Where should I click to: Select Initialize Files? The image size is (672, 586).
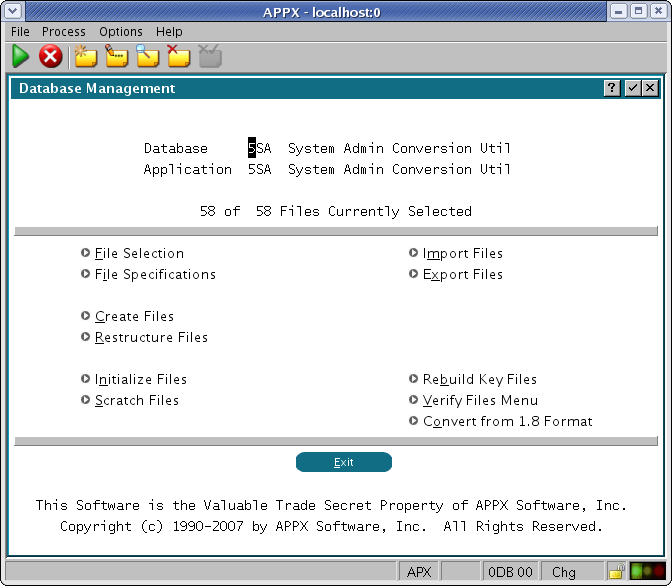[134, 379]
